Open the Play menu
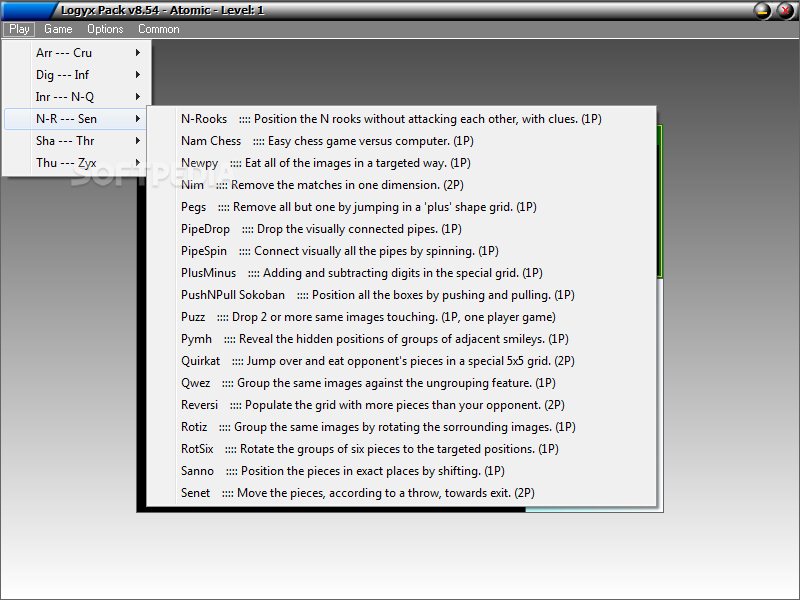The height and width of the screenshot is (600, 800). point(19,29)
